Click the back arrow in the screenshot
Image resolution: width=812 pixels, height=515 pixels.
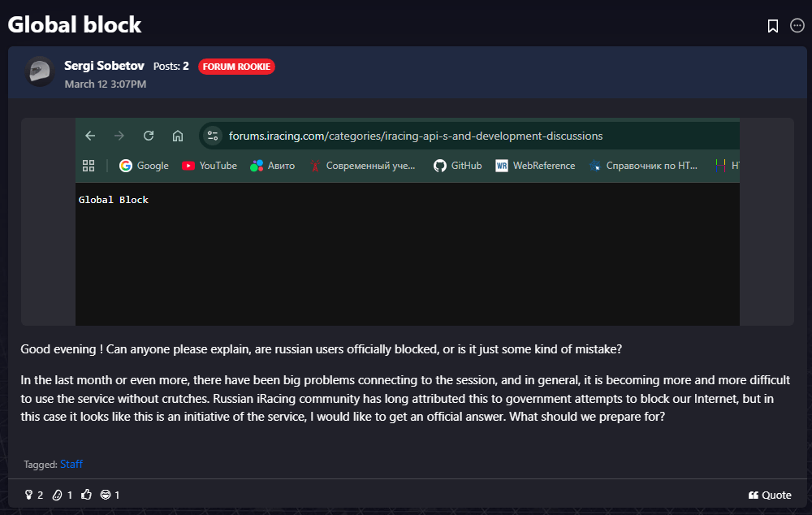click(90, 136)
